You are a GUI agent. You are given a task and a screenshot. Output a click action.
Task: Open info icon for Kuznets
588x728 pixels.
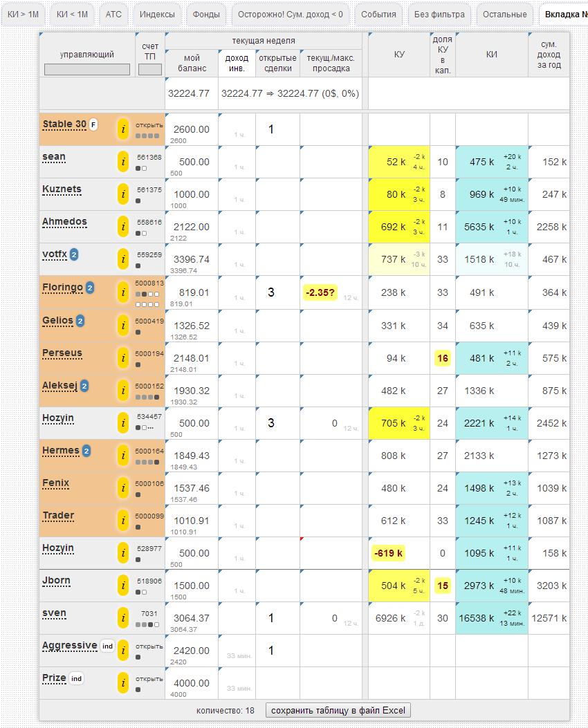tap(123, 194)
